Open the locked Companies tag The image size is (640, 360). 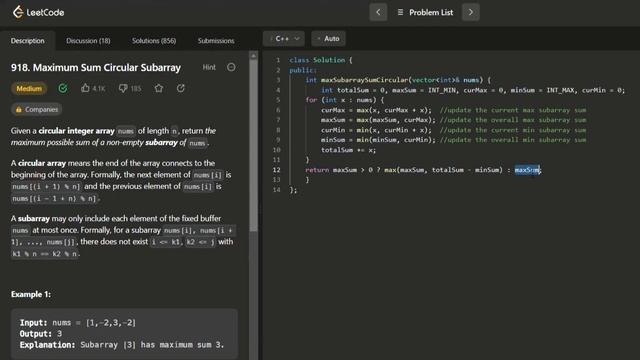tap(36, 109)
